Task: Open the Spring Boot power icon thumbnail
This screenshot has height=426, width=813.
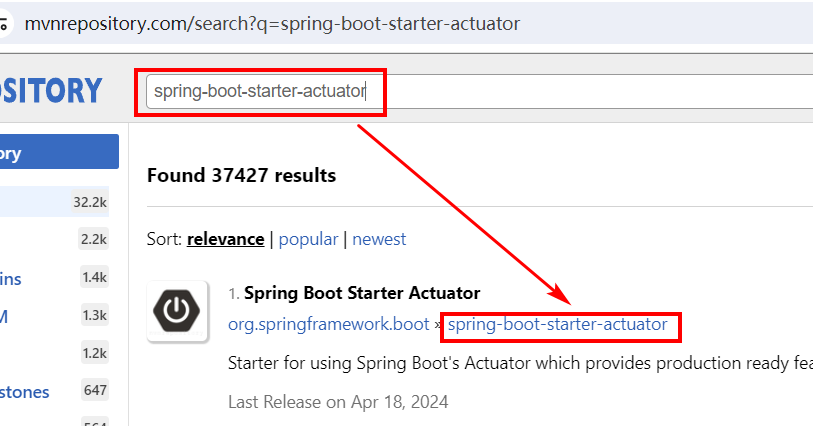Action: coord(177,311)
